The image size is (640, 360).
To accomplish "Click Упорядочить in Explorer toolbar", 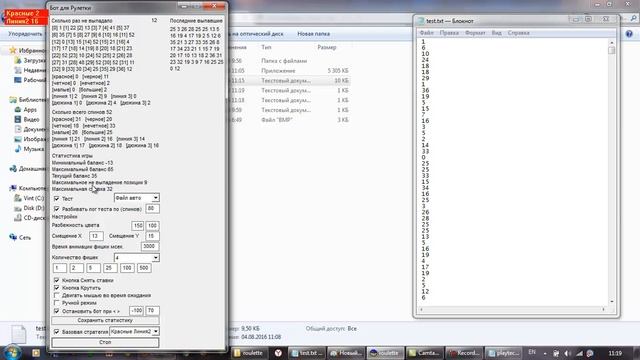I will (25, 34).
